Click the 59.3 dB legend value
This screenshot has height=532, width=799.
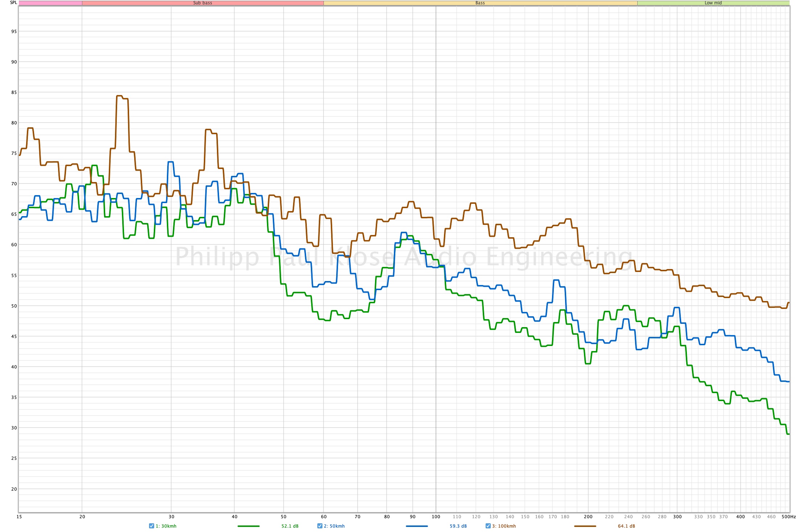point(458,526)
